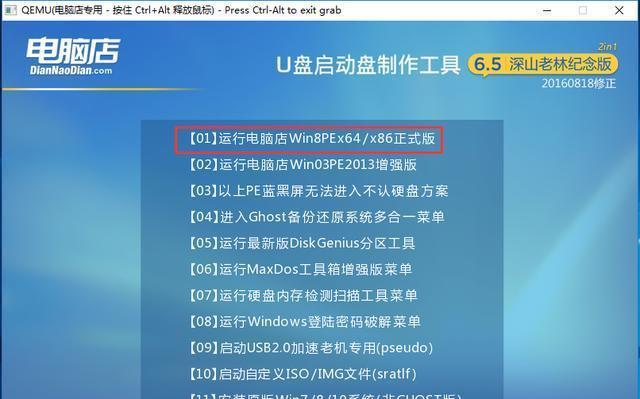Open [06] MaxDos toolbox enhanced menu
The height and width of the screenshot is (399, 640).
(300, 269)
